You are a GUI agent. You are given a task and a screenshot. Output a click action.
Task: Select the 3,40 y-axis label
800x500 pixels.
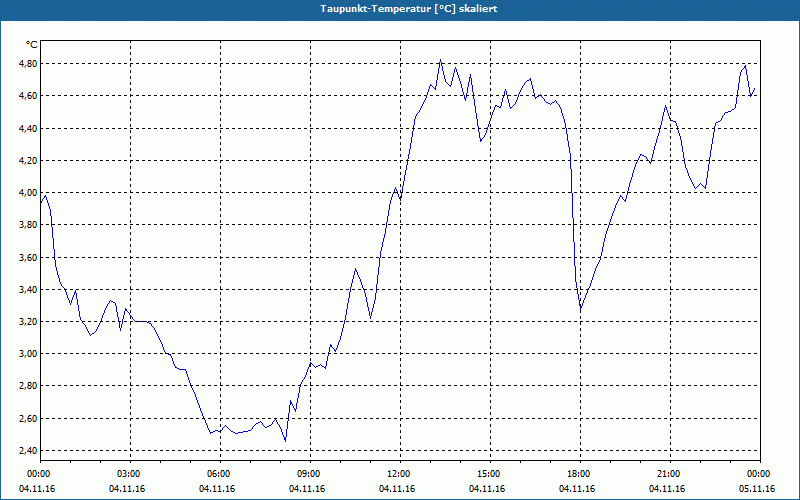pos(29,290)
